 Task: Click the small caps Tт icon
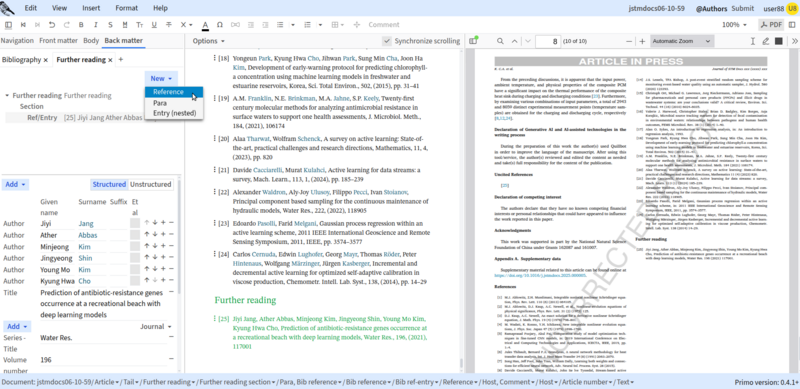coord(139,25)
